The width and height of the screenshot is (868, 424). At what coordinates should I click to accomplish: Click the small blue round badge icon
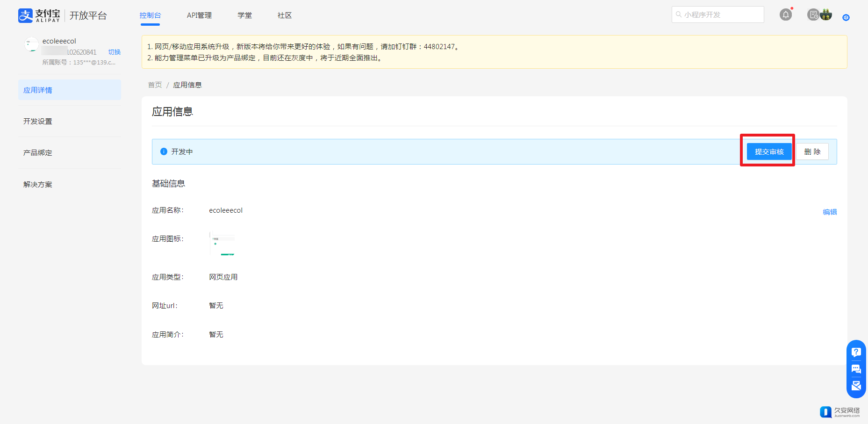tap(846, 18)
